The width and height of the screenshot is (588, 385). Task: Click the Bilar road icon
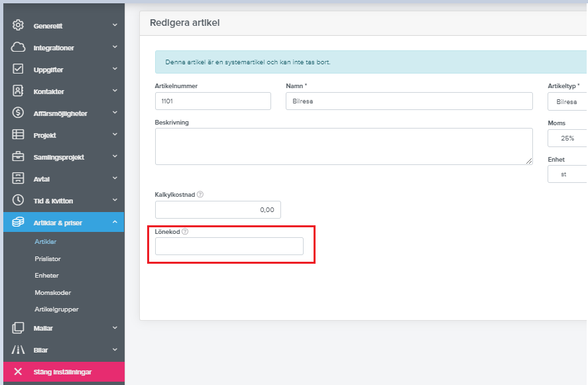19,350
